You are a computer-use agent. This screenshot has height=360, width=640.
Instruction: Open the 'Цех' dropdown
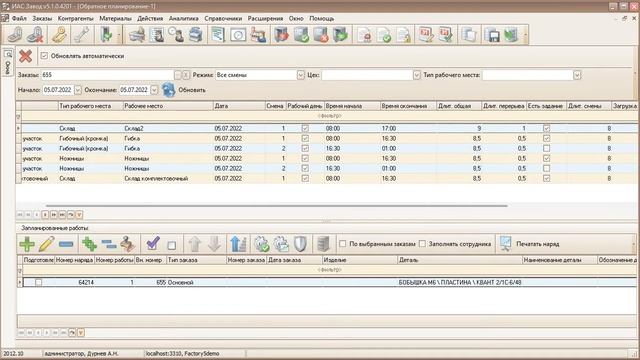tap(416, 75)
